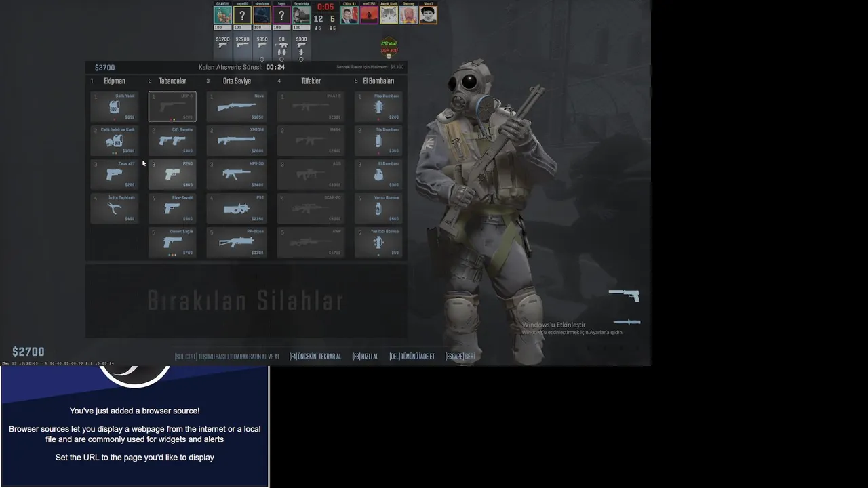Select the M4A1-S rifle slot
Image resolution: width=868 pixels, height=488 pixels.
click(311, 107)
